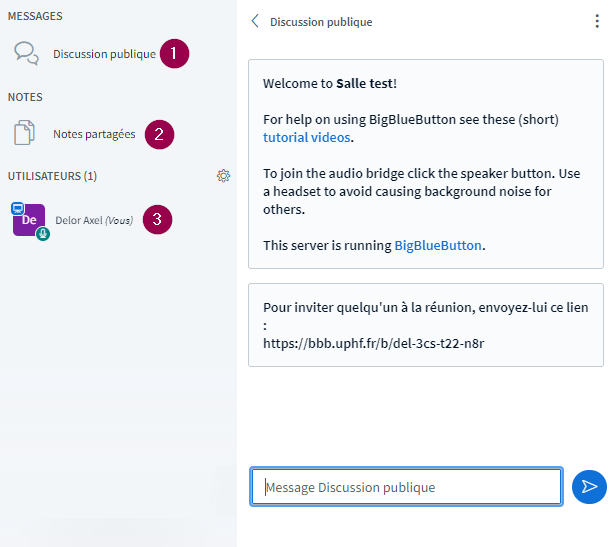Image resolution: width=616 pixels, height=547 pixels.
Task: Open the tutorial videos link
Action: 307,137
